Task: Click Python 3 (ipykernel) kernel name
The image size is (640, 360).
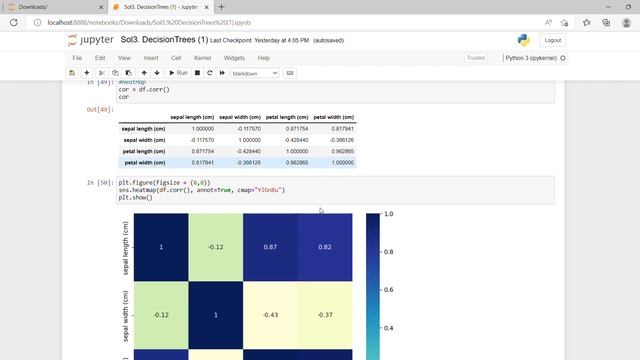Action: tap(531, 58)
